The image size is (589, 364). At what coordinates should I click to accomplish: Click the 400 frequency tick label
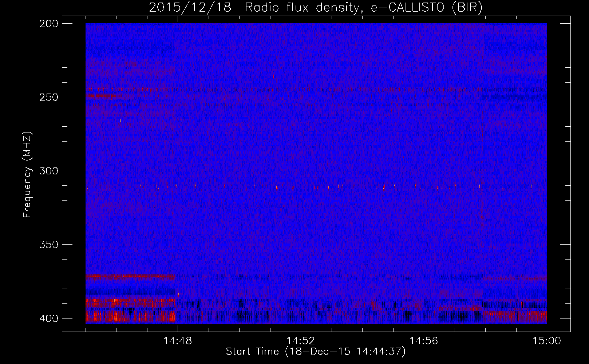[x=48, y=318]
